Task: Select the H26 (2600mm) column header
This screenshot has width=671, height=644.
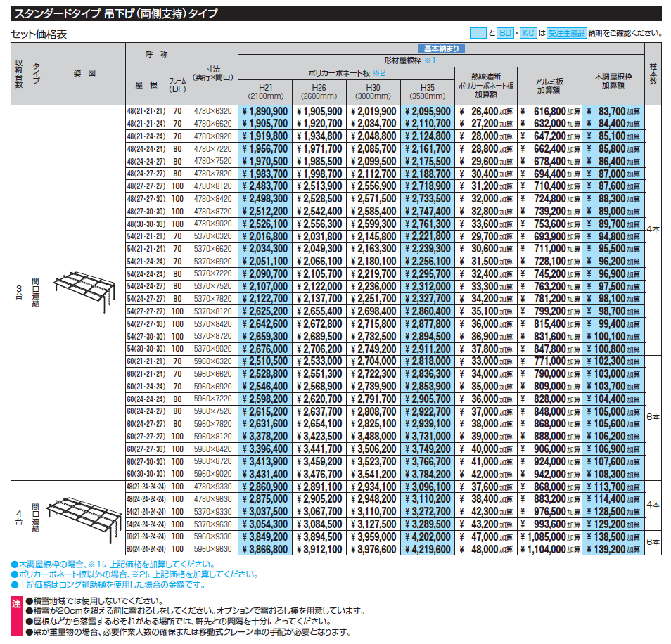Action: [319, 91]
